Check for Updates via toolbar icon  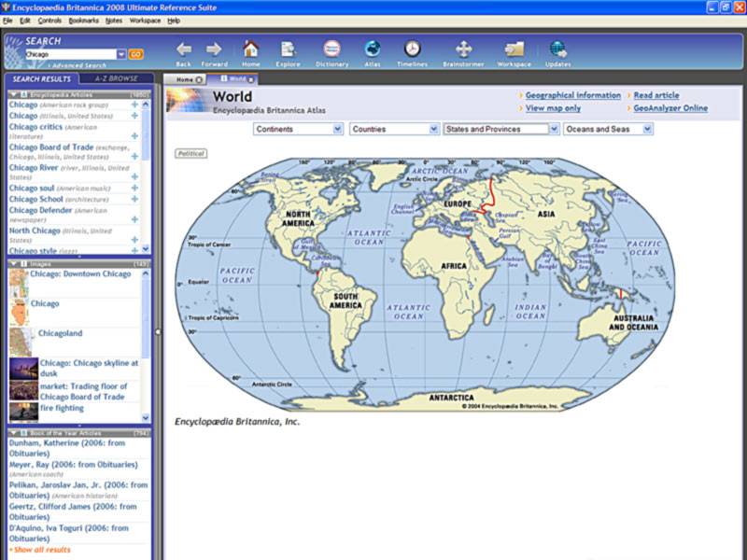click(x=557, y=49)
